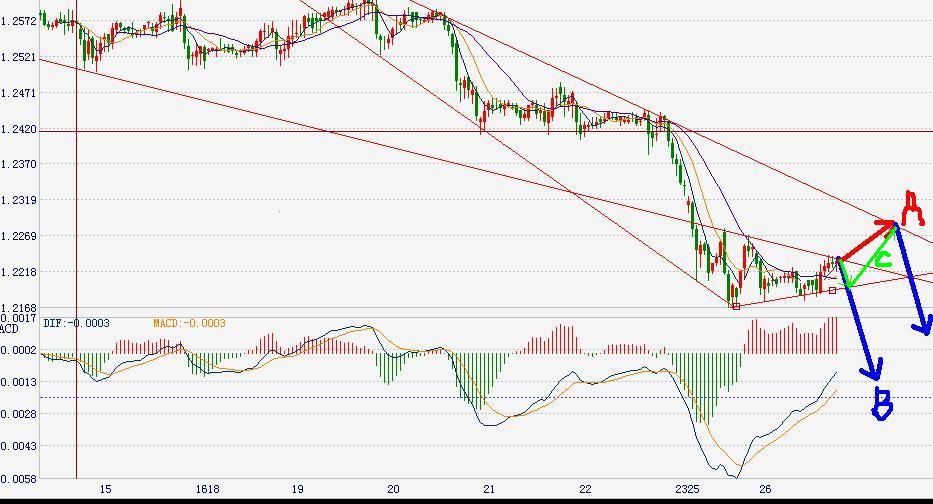Click the 1.2319 price axis label

(x=18, y=200)
